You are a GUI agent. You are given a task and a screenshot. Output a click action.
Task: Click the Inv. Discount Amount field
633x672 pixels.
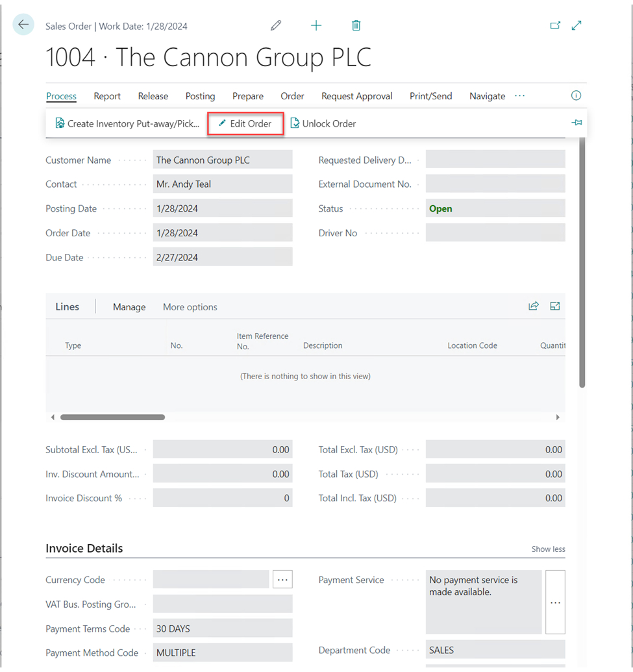[x=223, y=473]
